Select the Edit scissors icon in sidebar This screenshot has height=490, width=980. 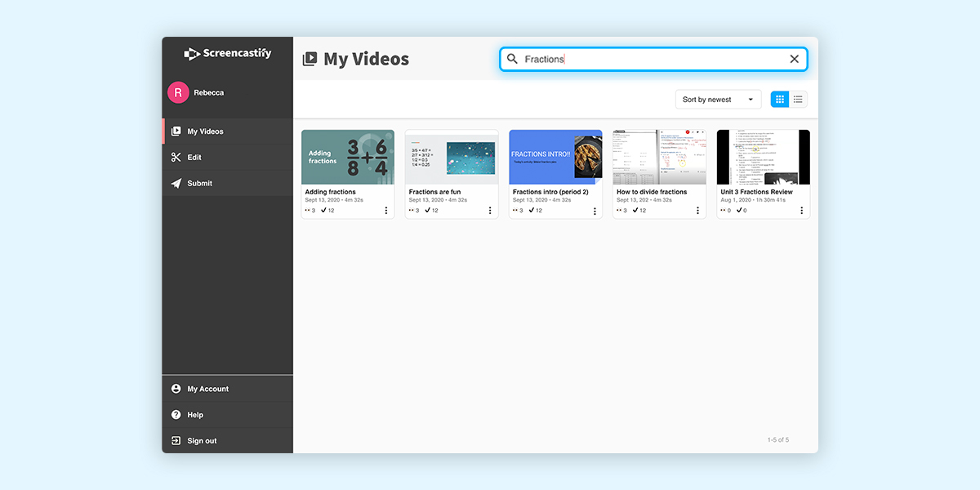point(176,157)
